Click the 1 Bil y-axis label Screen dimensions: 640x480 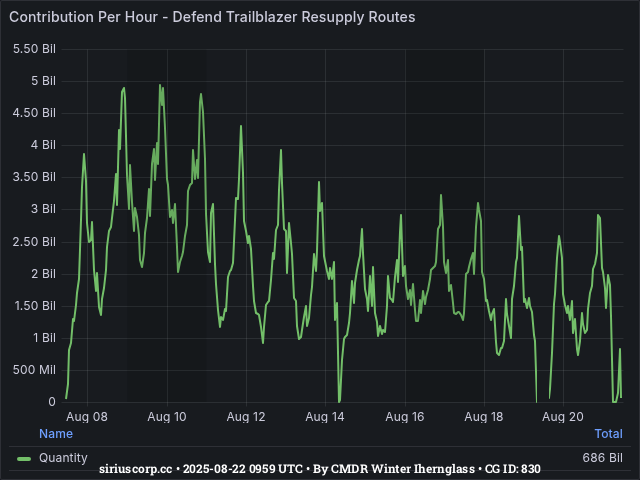point(44,338)
